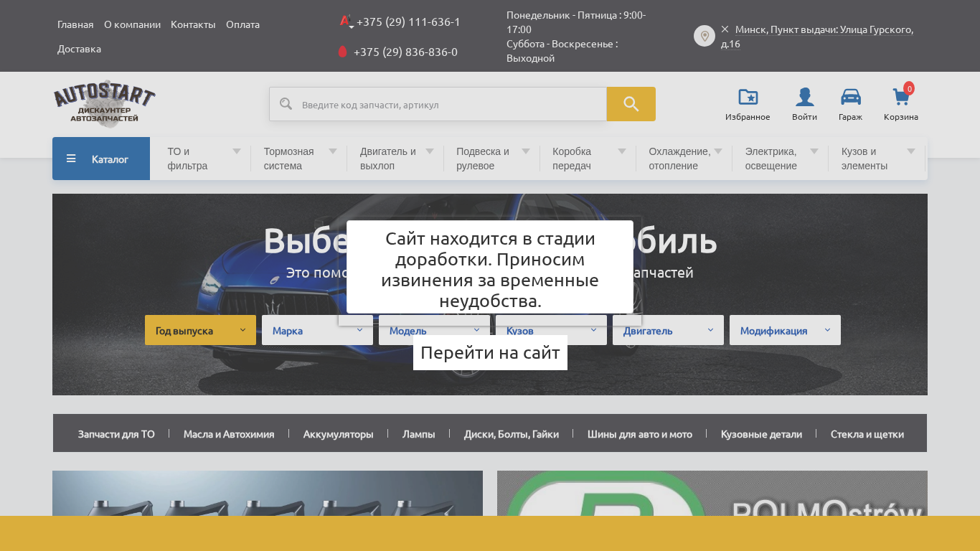The height and width of the screenshot is (551, 980).
Task: Go to Главная page
Action: [x=75, y=24]
